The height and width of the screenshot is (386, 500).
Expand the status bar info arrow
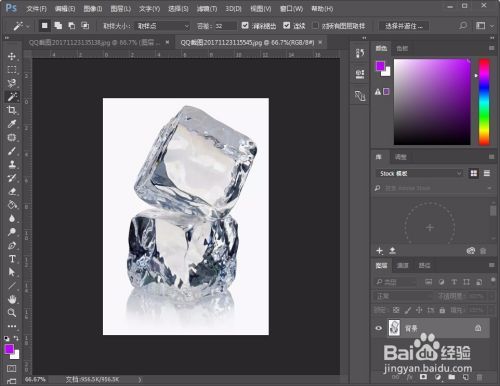pos(139,379)
